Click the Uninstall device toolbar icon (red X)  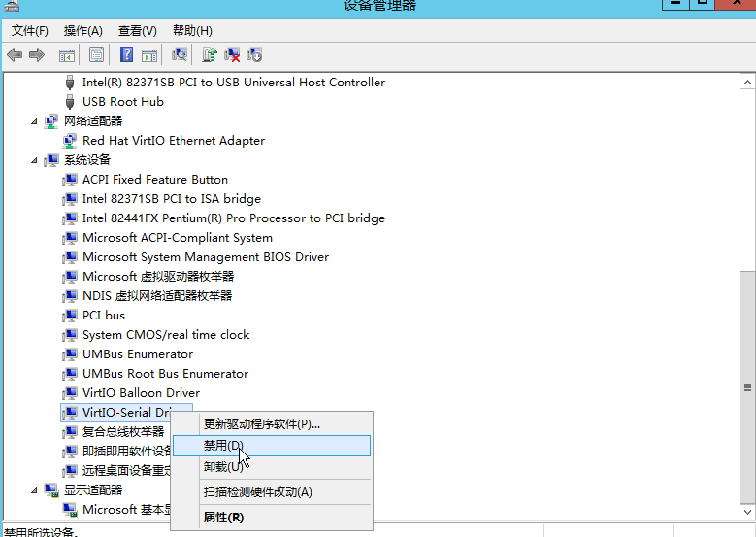(232, 55)
